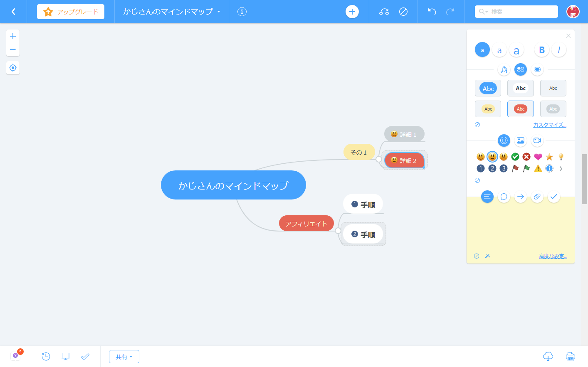The width and height of the screenshot is (588, 367).
Task: Open the history clock icon at bottom
Action: point(46,356)
